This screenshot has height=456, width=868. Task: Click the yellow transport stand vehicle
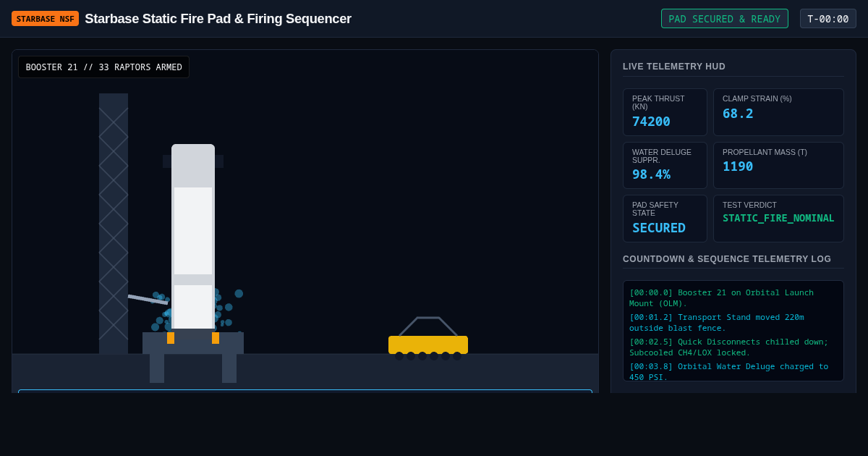tap(428, 339)
